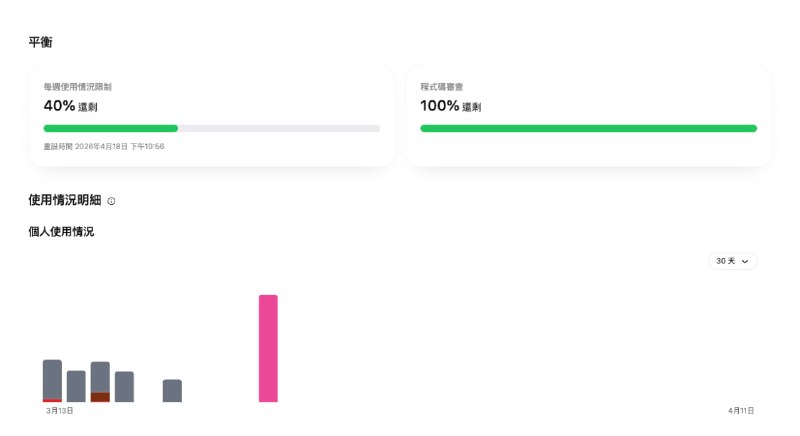800x436 pixels.
Task: Click the 程式碼審查 full green progress bar
Action: (588, 128)
